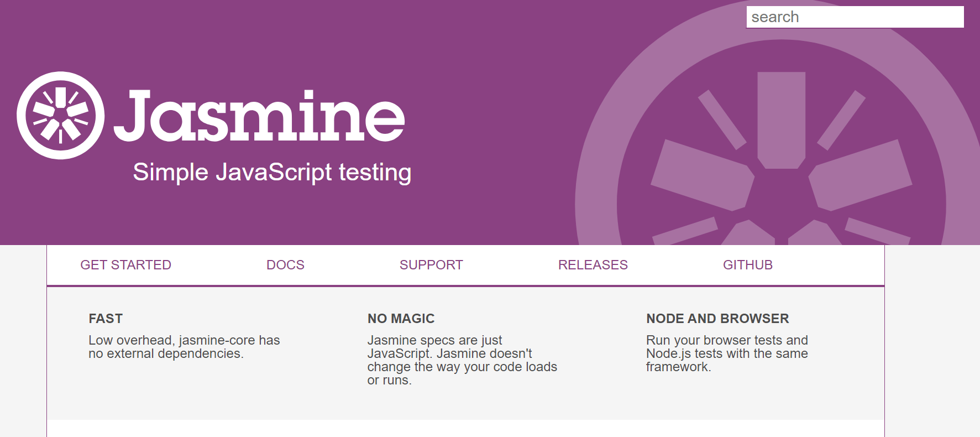Click text 'Node.js tests with the same'
This screenshot has width=980, height=437.
pyautogui.click(x=727, y=353)
